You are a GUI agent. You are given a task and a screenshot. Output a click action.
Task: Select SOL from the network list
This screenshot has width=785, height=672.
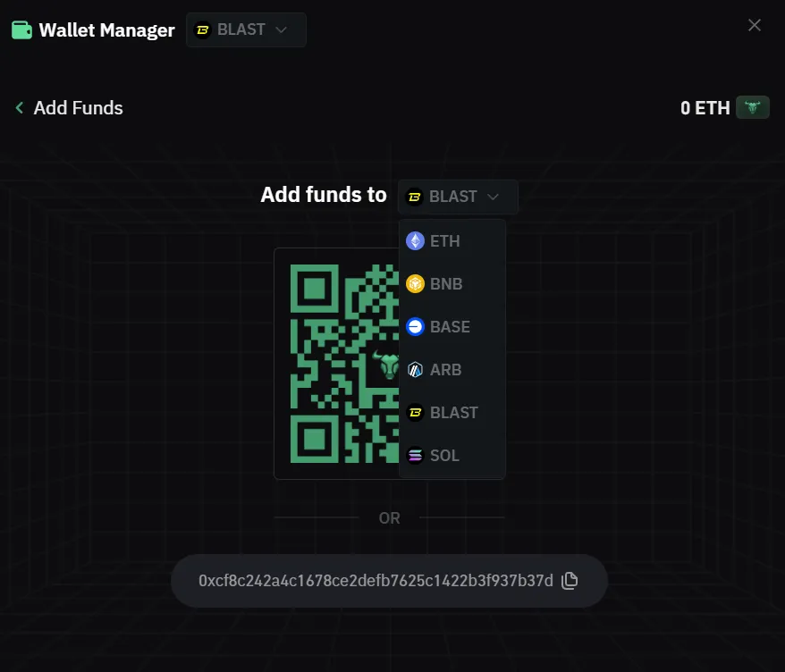(x=452, y=456)
